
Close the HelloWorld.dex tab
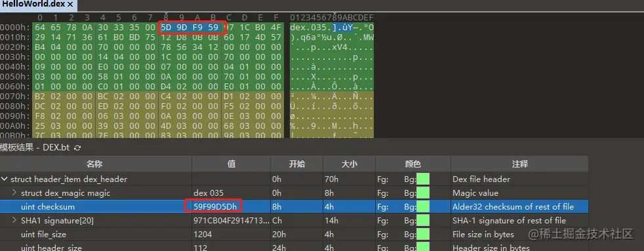(x=70, y=4)
